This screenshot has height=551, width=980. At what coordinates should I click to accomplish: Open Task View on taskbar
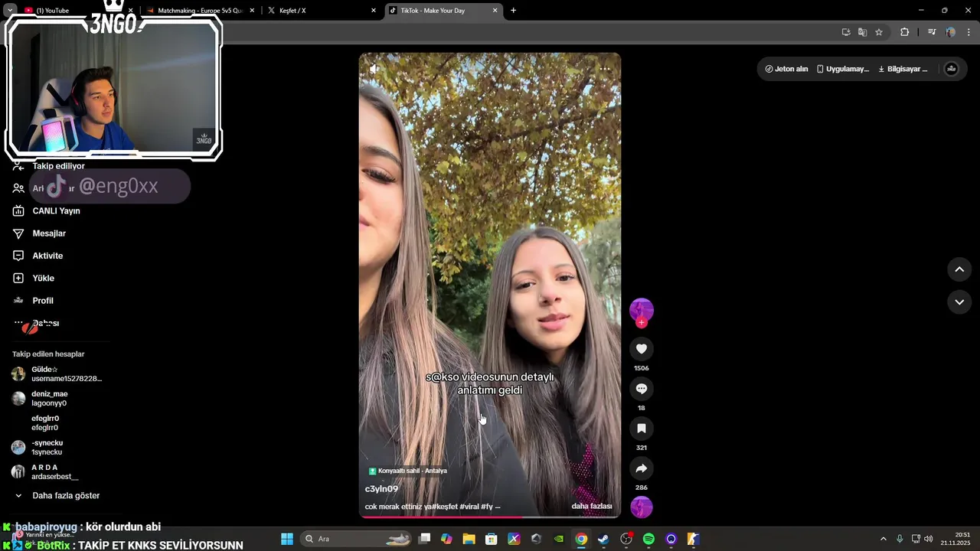[425, 539]
